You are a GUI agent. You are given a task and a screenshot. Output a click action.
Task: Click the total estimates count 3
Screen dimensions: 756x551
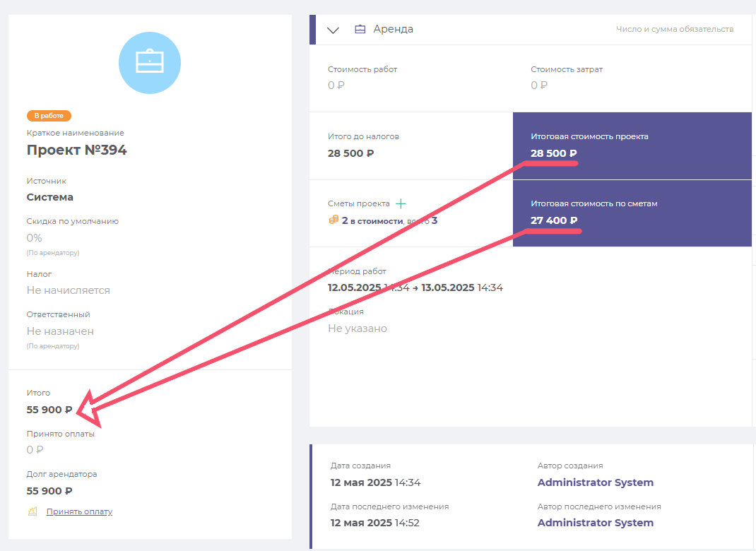point(435,221)
